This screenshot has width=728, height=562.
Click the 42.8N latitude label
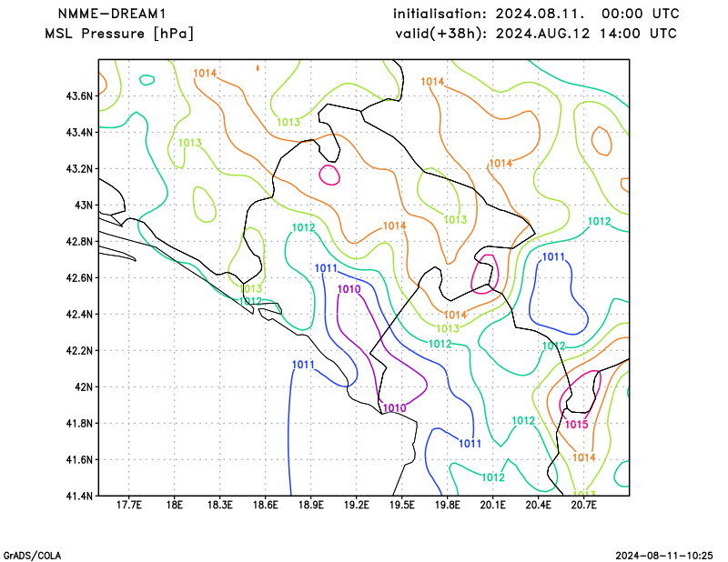(x=79, y=242)
